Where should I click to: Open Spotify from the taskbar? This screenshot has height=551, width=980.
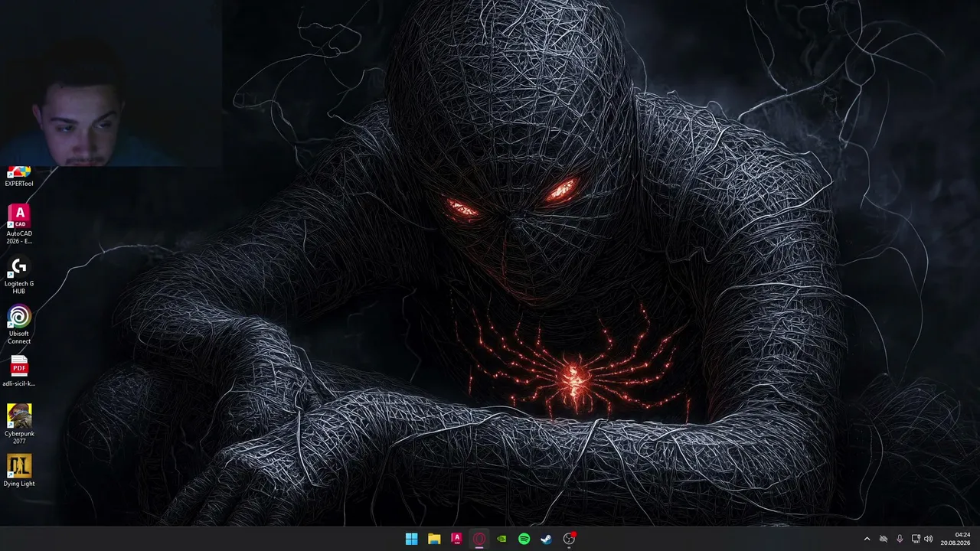(524, 539)
